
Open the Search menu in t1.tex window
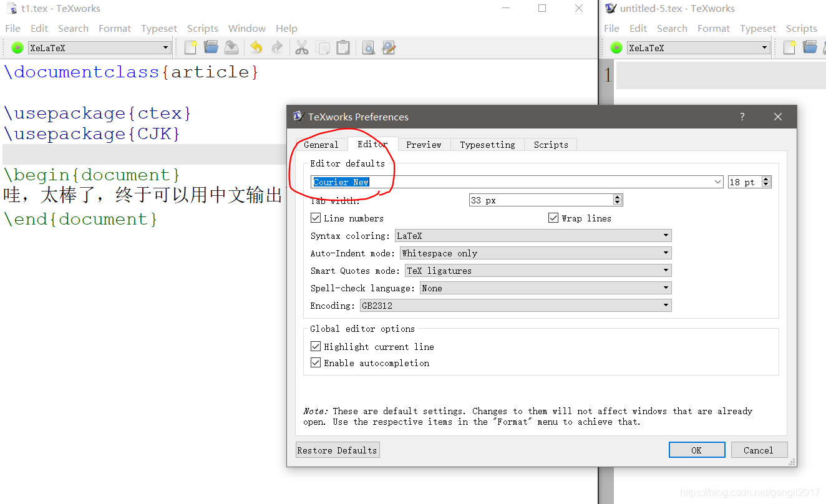[x=73, y=28]
